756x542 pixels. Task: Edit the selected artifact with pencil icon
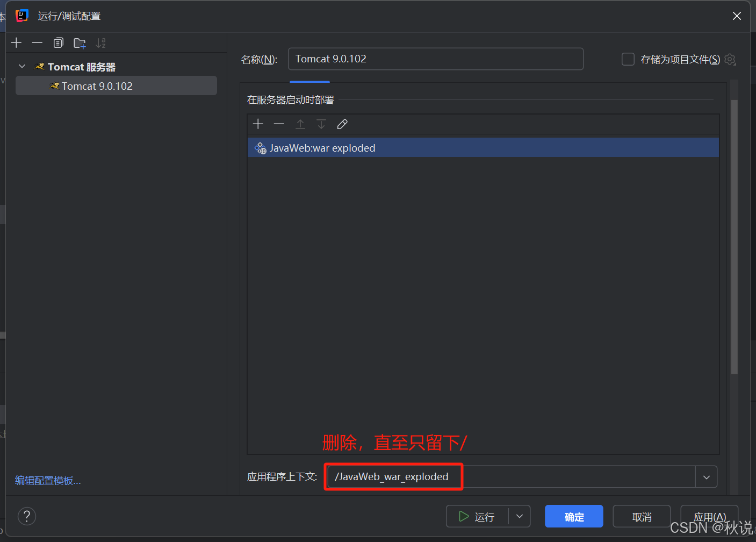342,124
